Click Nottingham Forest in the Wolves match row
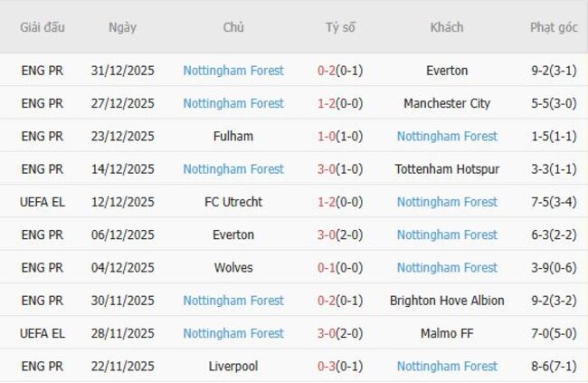 tap(447, 268)
